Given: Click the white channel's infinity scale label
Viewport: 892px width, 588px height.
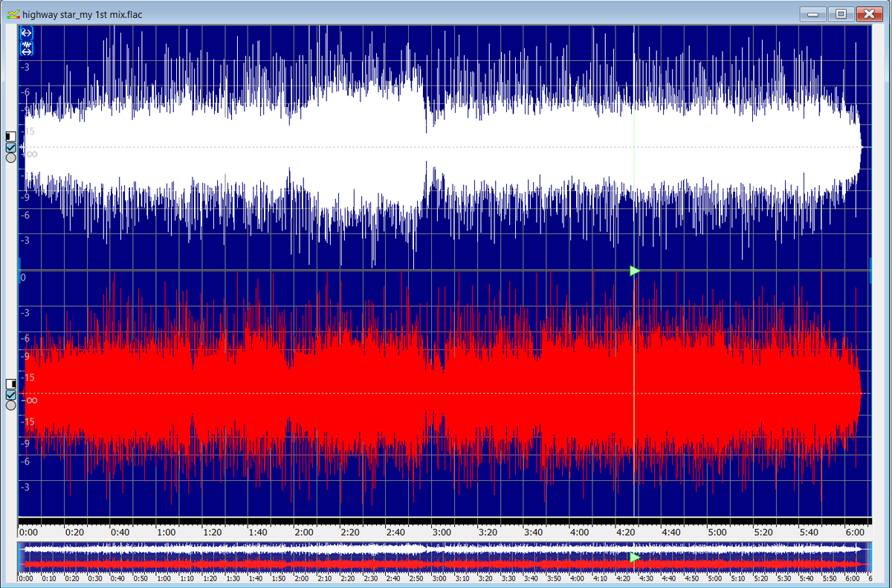Looking at the screenshot, I should coord(30,154).
